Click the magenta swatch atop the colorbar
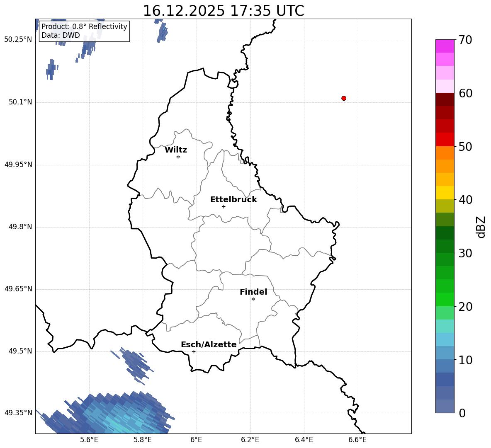Screen dimensions: 491x448 (x=445, y=46)
